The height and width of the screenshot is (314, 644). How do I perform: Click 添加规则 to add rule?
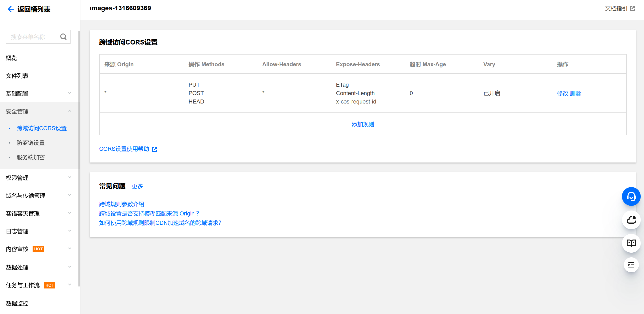pyautogui.click(x=362, y=124)
